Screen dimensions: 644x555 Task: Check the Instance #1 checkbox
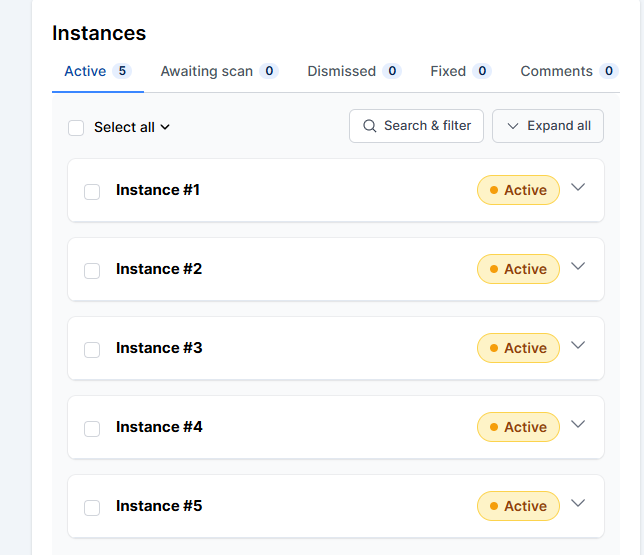92,192
